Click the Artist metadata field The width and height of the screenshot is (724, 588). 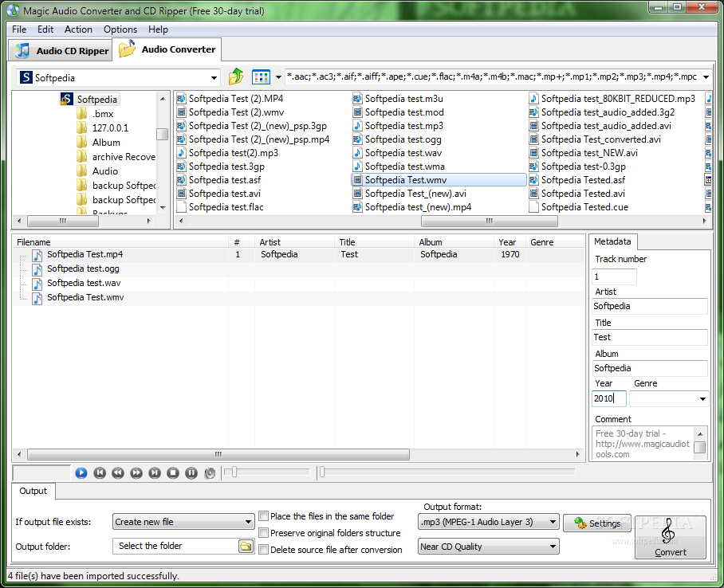(x=650, y=306)
